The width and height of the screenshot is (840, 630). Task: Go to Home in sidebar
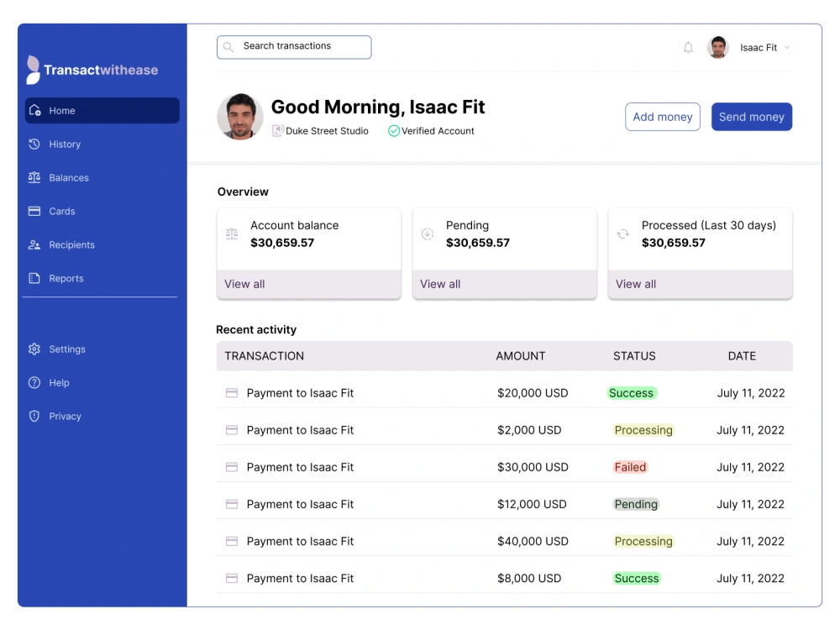102,110
